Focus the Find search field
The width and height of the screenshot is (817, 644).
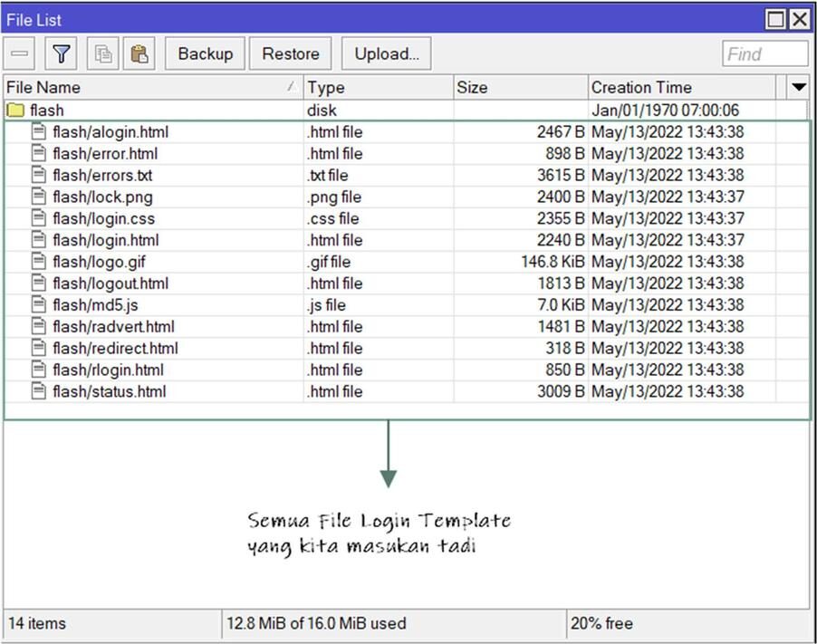click(x=764, y=54)
